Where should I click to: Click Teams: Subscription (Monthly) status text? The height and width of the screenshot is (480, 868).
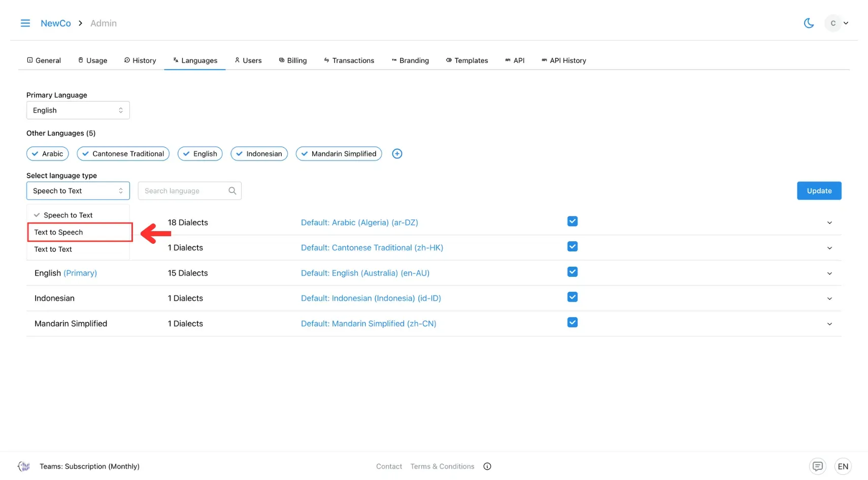point(89,466)
